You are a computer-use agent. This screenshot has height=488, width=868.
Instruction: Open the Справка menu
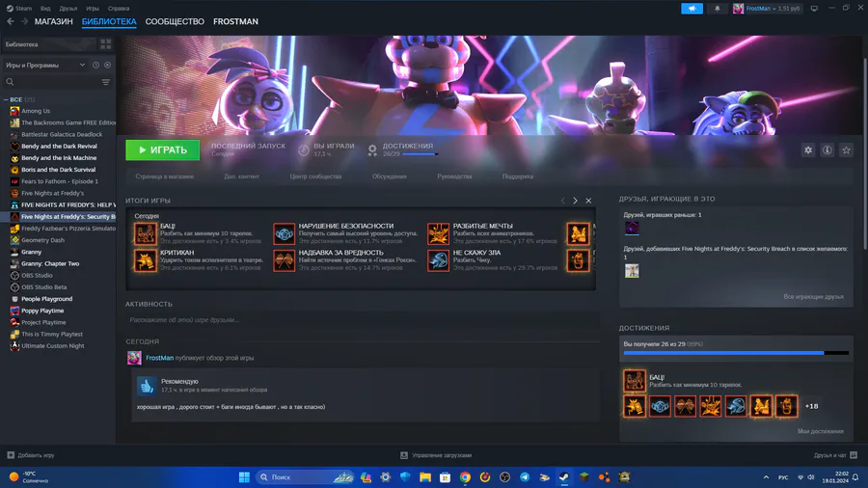[119, 9]
